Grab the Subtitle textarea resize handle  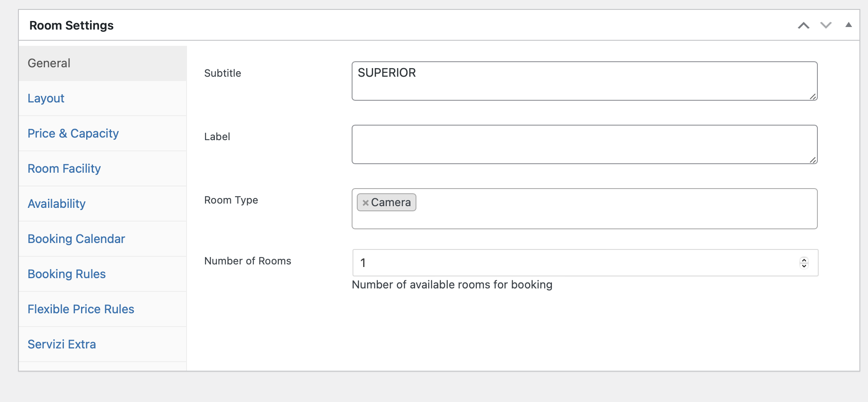(x=813, y=96)
